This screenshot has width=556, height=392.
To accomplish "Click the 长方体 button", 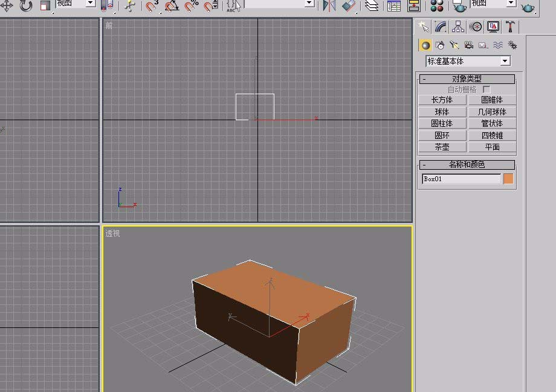I will [442, 100].
